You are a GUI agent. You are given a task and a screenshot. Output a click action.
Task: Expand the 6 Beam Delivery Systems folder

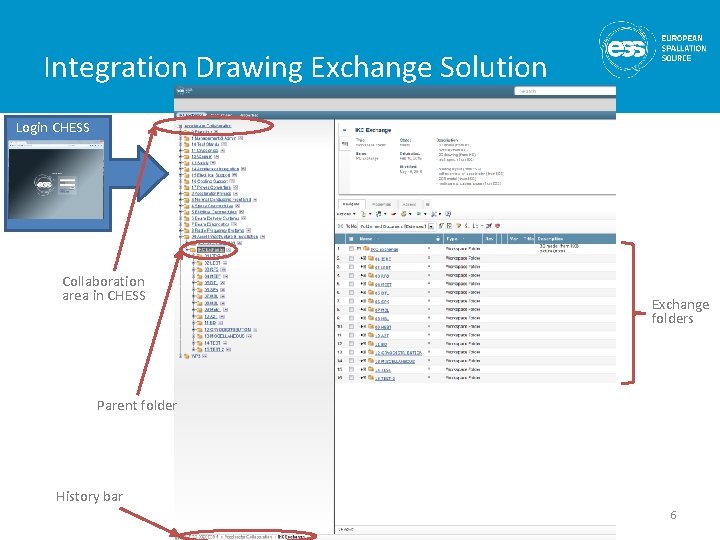pos(181,218)
